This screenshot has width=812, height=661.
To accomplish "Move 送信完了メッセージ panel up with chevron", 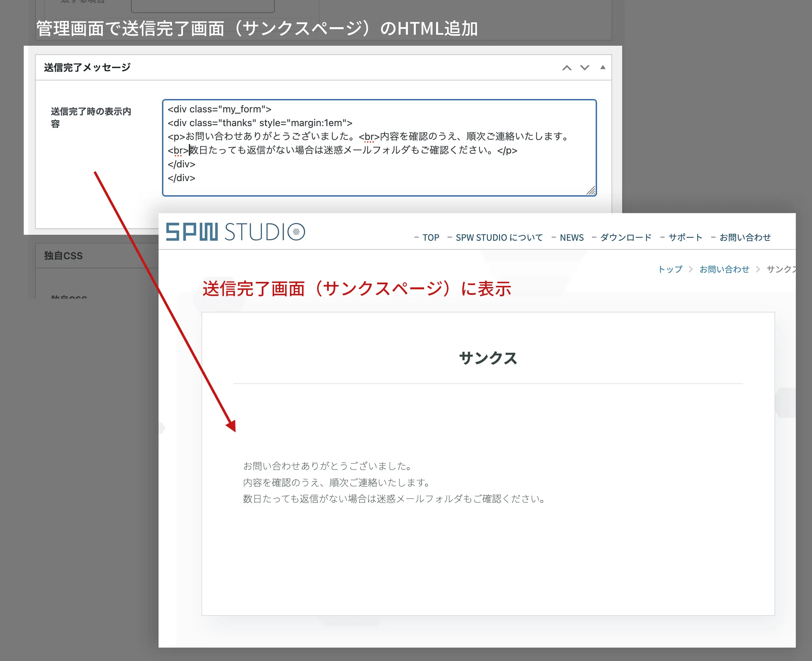I will [x=567, y=68].
